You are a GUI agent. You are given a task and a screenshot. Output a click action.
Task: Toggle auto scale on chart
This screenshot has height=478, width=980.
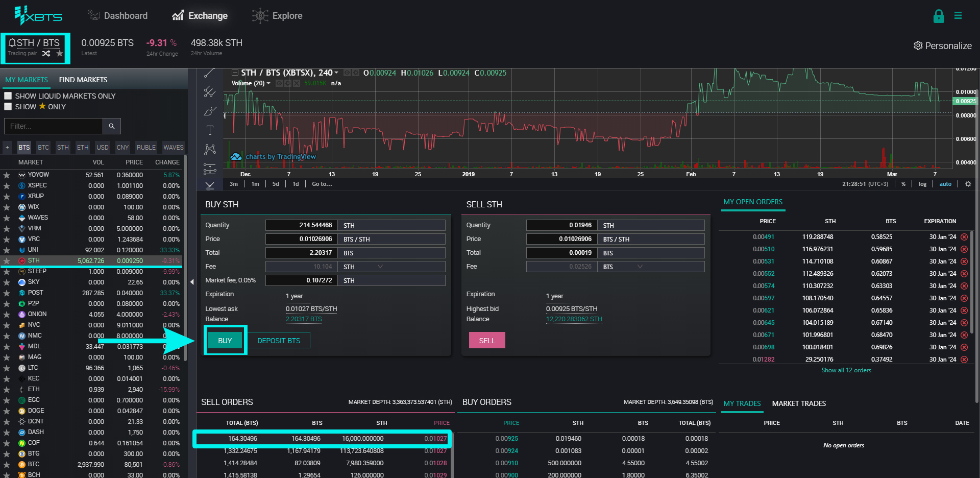[945, 184]
